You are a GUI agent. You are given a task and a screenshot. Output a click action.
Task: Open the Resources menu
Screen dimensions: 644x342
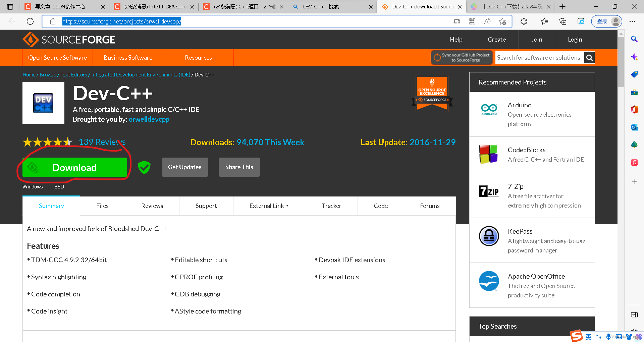click(x=198, y=58)
